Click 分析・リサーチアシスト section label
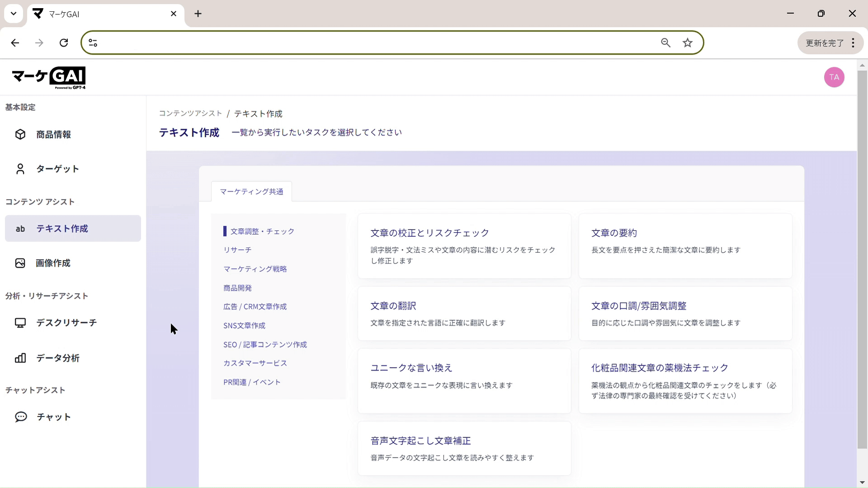The image size is (868, 488). click(x=47, y=296)
